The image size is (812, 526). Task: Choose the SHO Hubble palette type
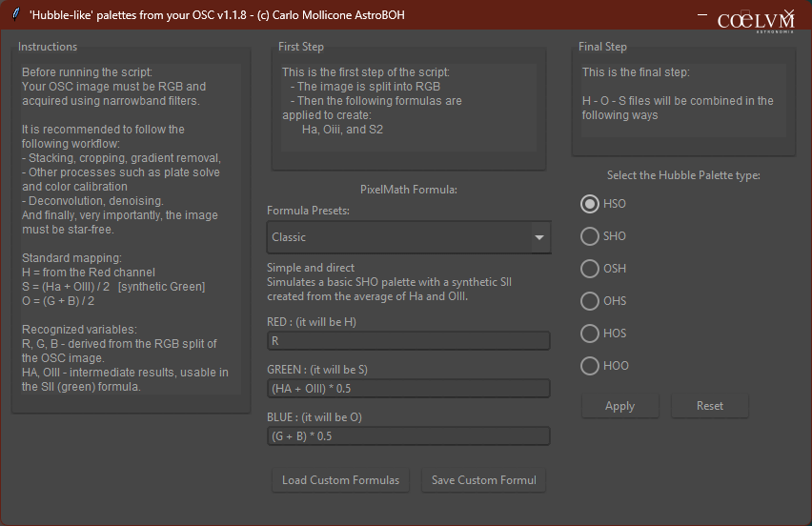click(x=590, y=236)
